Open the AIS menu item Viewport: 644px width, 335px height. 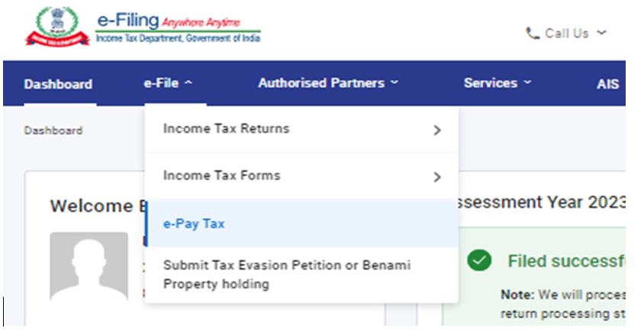[x=608, y=84]
